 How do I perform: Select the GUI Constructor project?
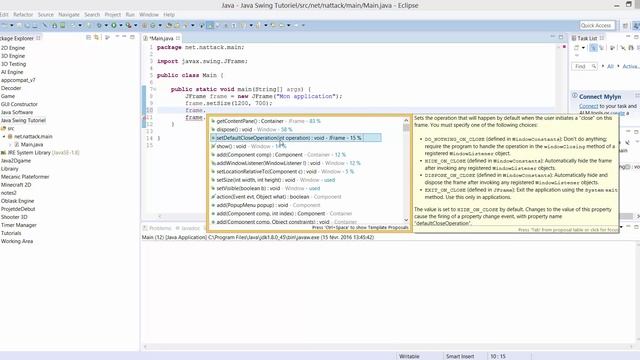point(19,104)
